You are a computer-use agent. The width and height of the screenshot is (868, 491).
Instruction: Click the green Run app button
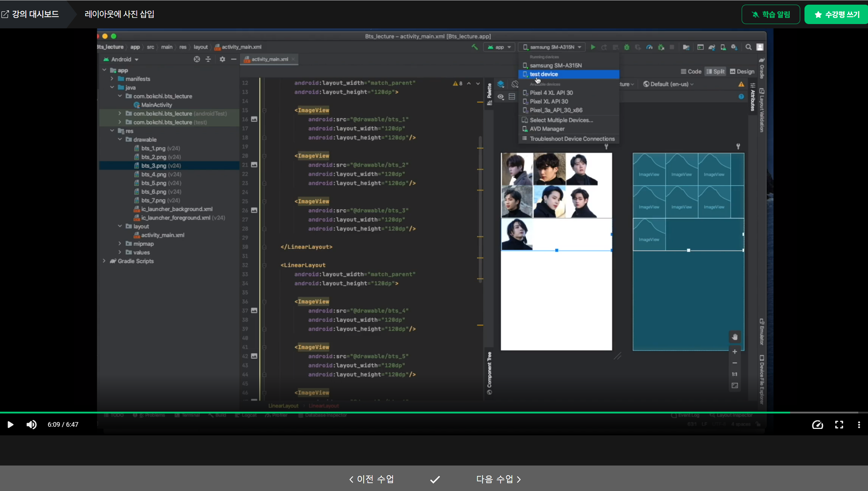(593, 47)
